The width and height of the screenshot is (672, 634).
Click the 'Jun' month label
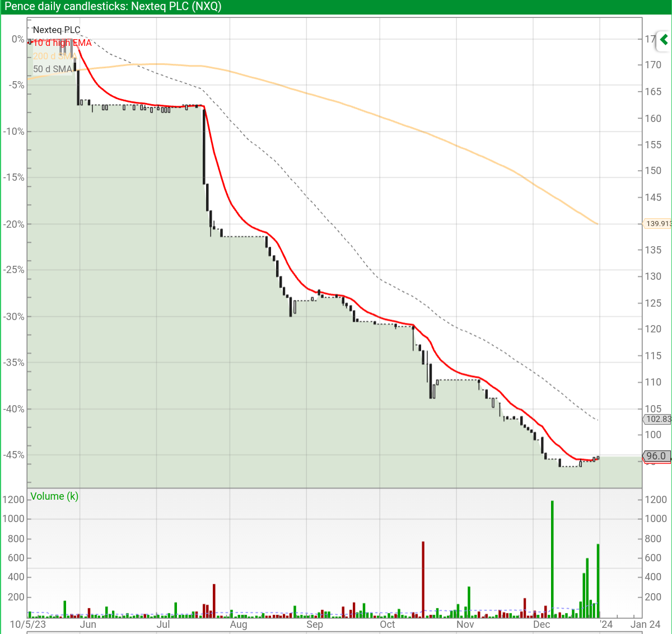pyautogui.click(x=88, y=624)
